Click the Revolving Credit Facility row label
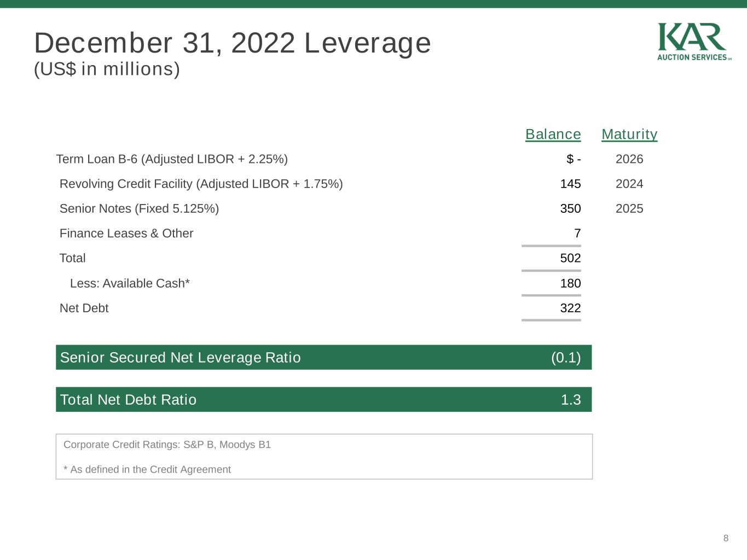Image resolution: width=747 pixels, height=560 pixels. tap(201, 184)
